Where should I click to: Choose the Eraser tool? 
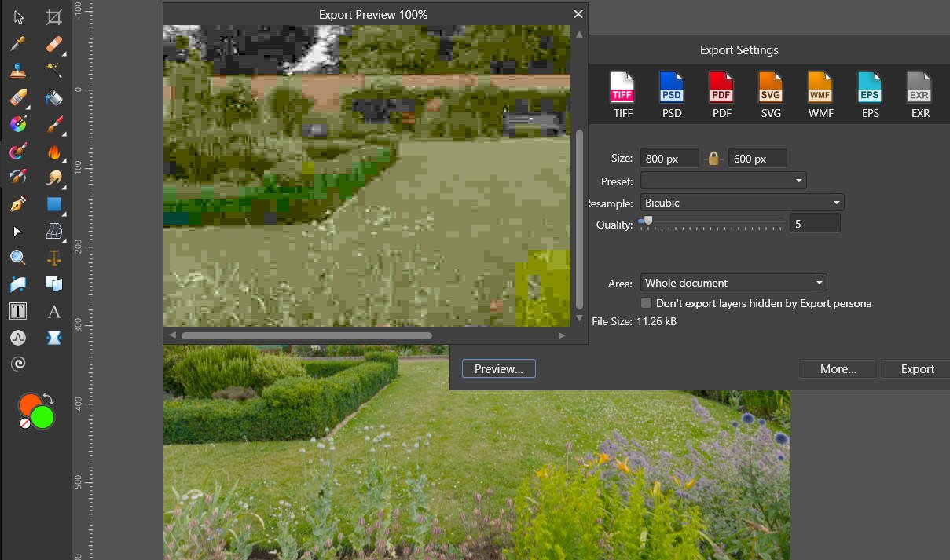(x=18, y=97)
